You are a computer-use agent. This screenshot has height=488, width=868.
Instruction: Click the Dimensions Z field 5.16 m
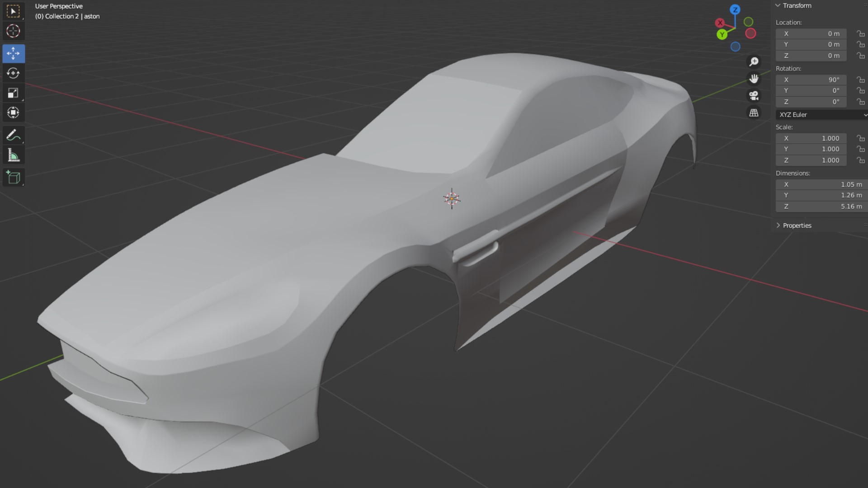821,206
